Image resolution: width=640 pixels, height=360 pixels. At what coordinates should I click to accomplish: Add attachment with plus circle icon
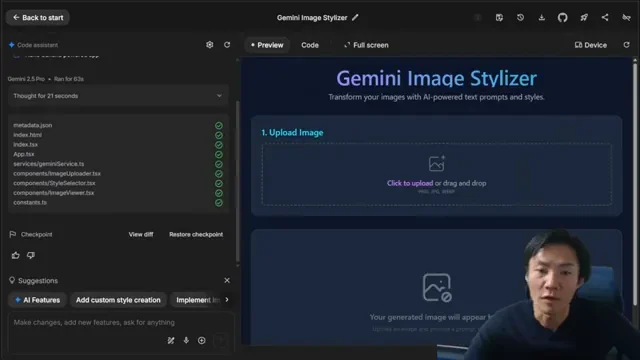(x=202, y=340)
